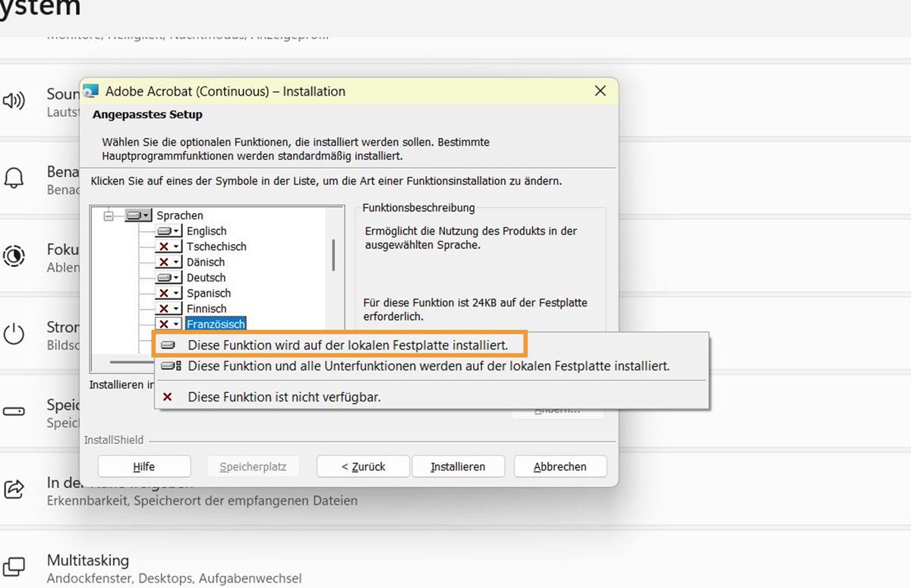The width and height of the screenshot is (911, 588).
Task: Open the Französisch feature install dropdown
Action: [169, 324]
